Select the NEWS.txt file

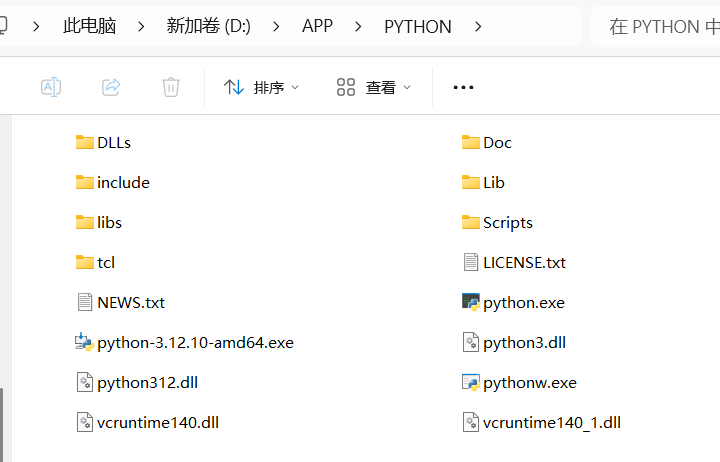pyautogui.click(x=121, y=302)
